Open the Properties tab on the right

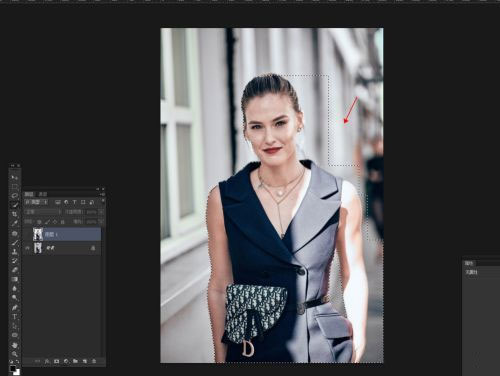[x=469, y=263]
